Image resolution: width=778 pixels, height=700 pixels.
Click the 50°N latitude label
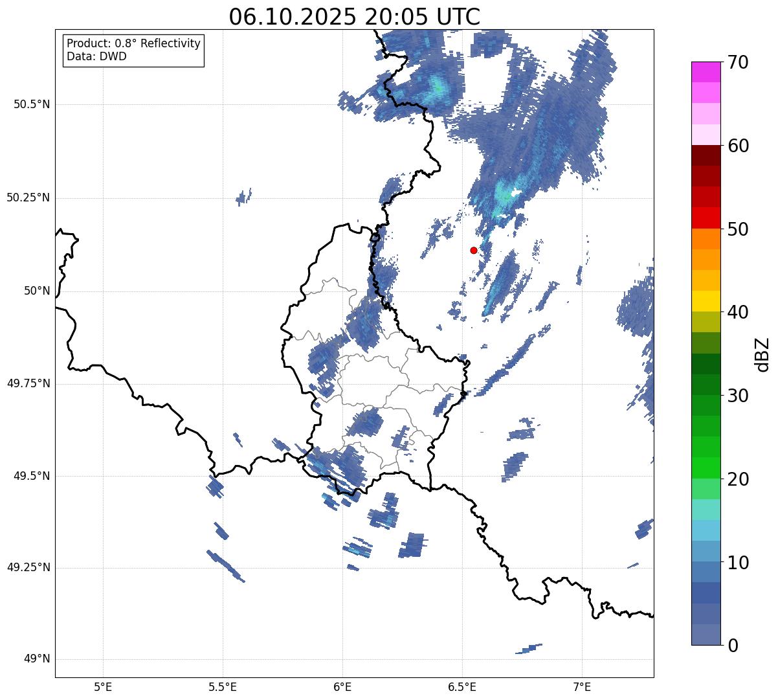[37, 291]
